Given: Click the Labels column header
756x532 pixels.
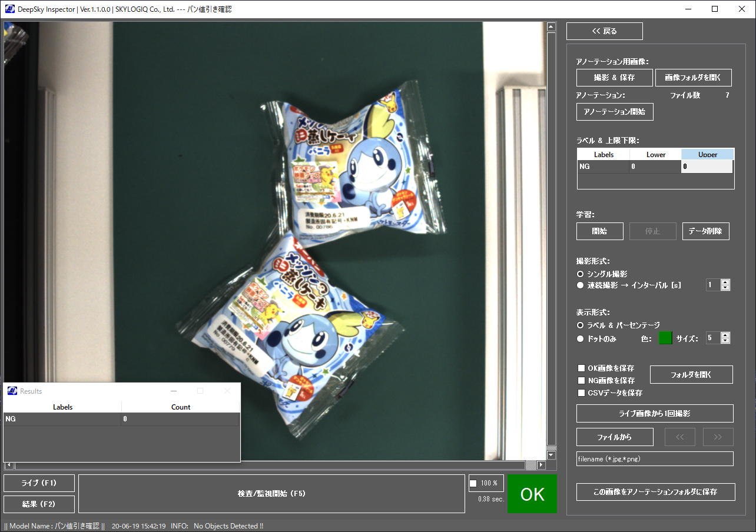Looking at the screenshot, I should tap(604, 155).
